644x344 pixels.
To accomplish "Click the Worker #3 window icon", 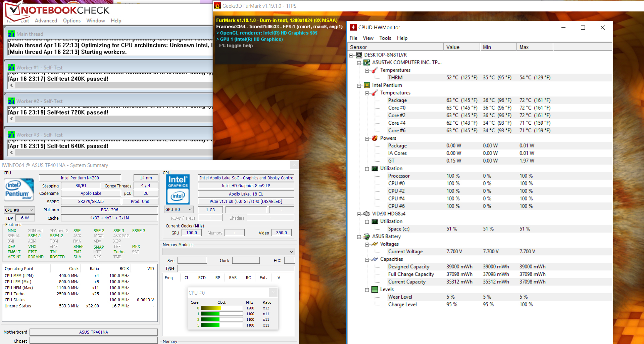I will tap(11, 135).
